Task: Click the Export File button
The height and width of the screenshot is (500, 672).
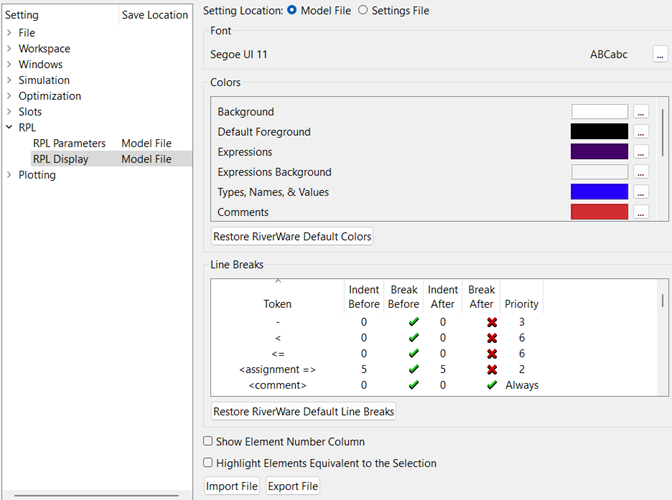Action: [292, 486]
